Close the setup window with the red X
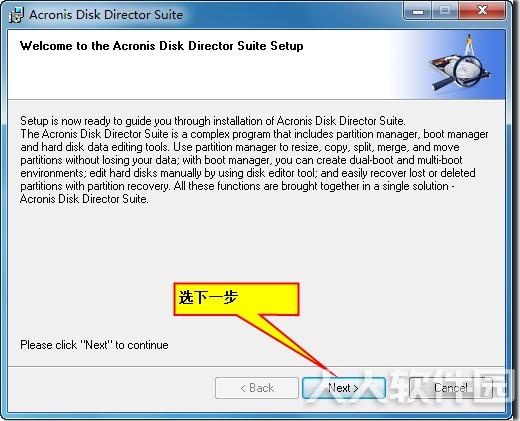 click(x=482, y=11)
